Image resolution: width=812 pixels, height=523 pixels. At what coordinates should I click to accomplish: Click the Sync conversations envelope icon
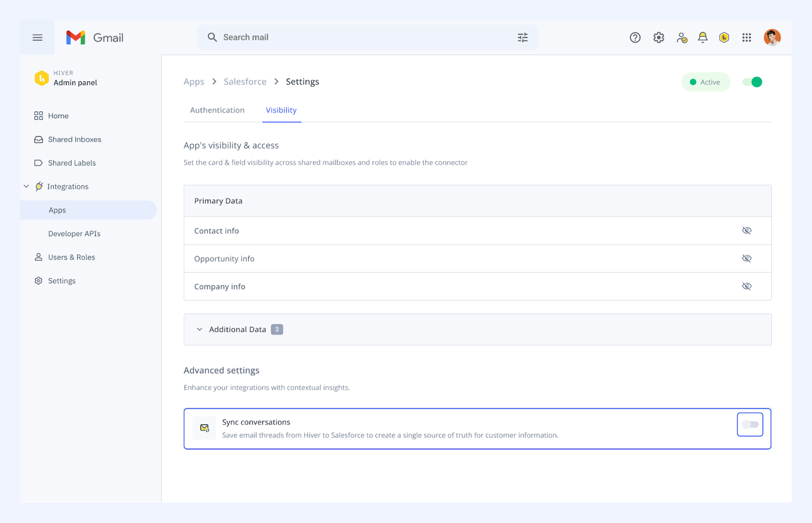coord(205,428)
